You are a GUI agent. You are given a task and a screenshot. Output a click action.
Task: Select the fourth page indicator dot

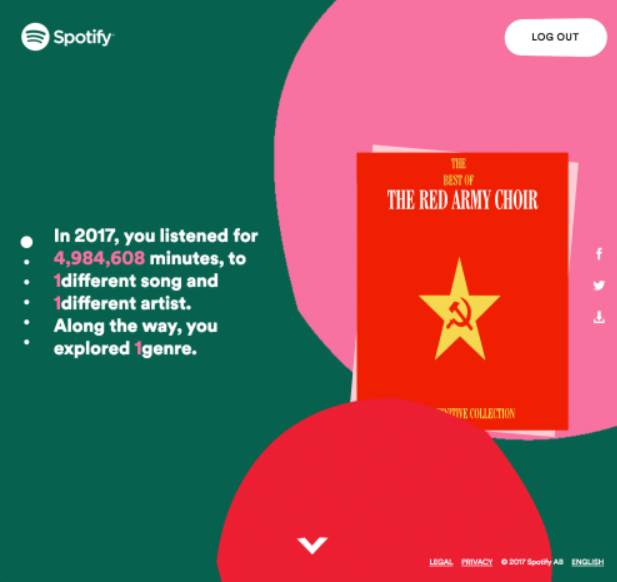[x=26, y=302]
